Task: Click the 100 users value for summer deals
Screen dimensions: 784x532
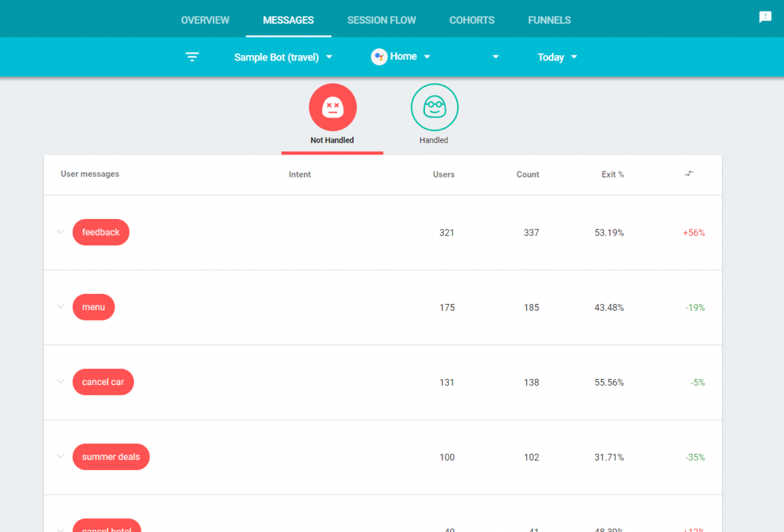Action: pyautogui.click(x=447, y=458)
